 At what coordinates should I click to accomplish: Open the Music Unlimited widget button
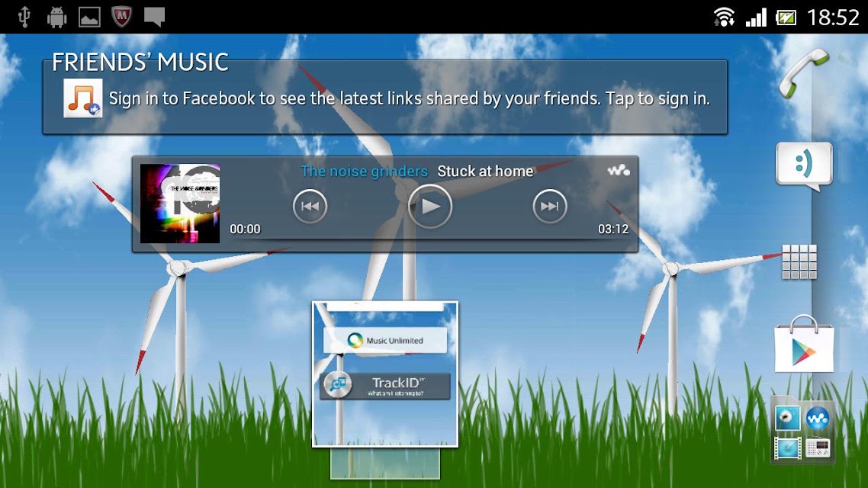[385, 340]
